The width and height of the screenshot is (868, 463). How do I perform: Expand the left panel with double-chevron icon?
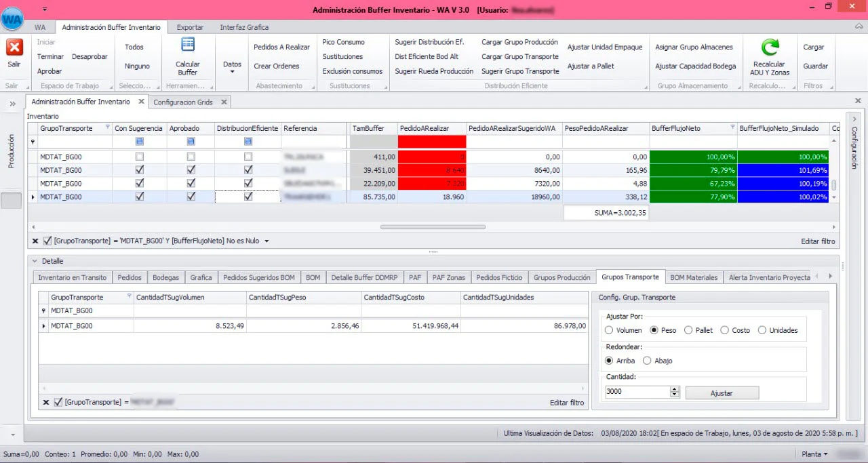pos(12,104)
